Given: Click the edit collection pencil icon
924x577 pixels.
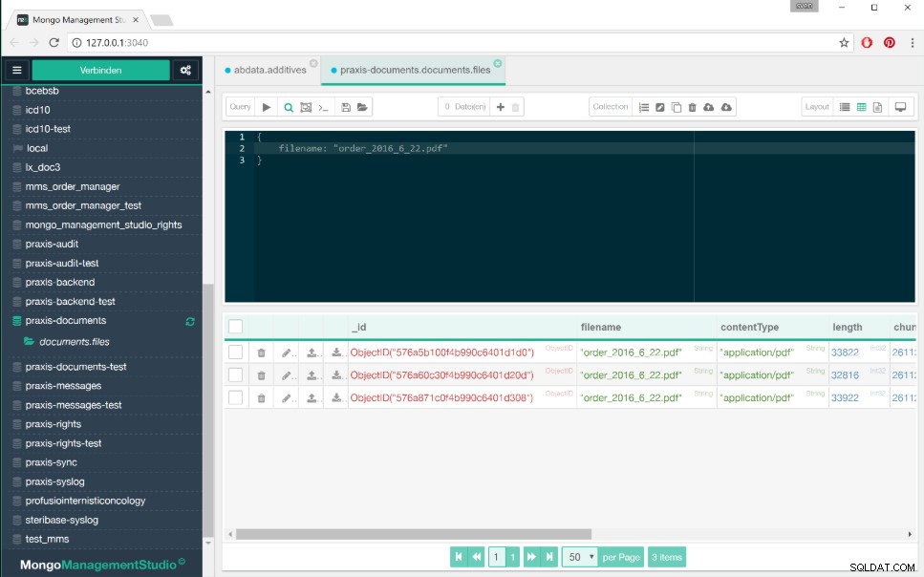Looking at the screenshot, I should coord(660,107).
